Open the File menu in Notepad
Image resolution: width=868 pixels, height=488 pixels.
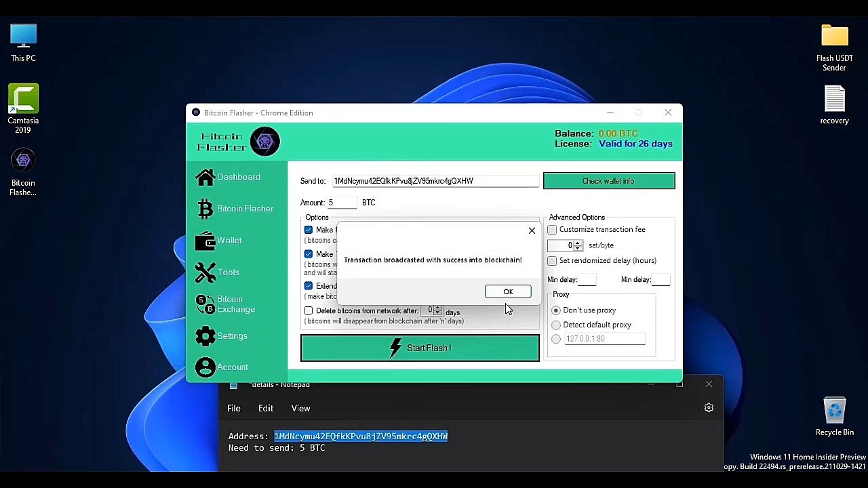pos(233,409)
